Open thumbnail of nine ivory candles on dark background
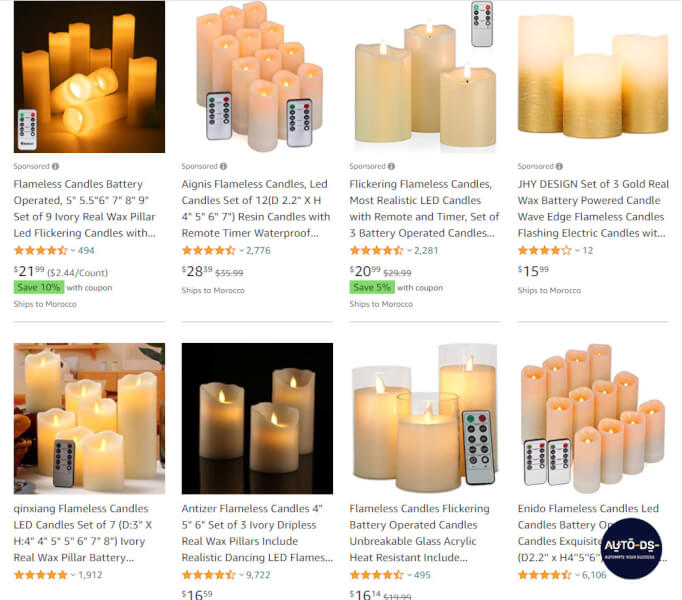Screen dimensions: 682x600 pyautogui.click(x=89, y=77)
